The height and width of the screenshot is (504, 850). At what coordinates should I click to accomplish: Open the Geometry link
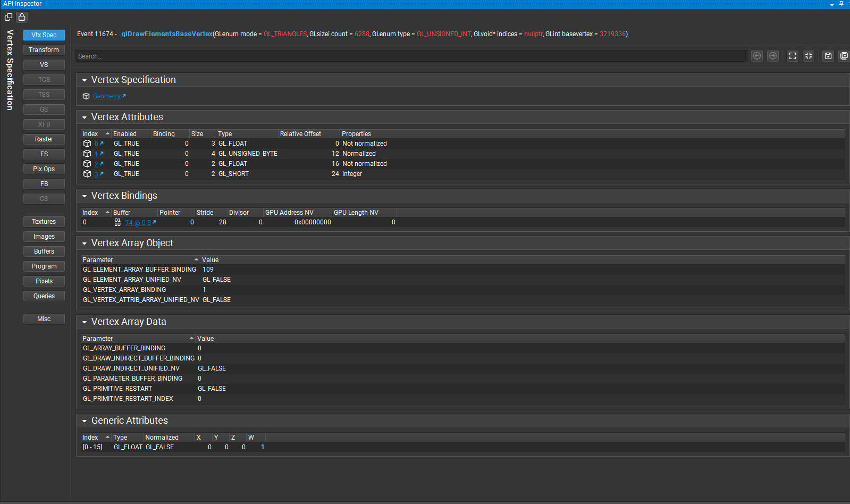tap(106, 96)
